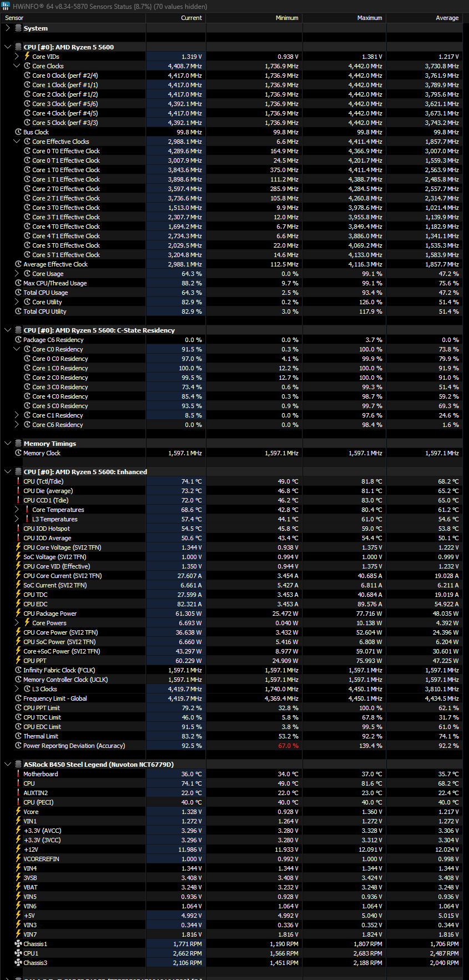Click the thermometer icon of CPU IOD Hotspot

coord(18,528)
